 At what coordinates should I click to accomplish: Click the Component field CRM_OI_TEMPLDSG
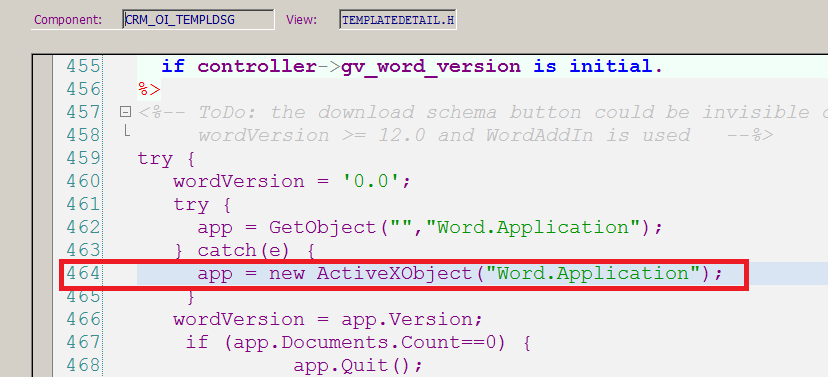pyautogui.click(x=198, y=20)
